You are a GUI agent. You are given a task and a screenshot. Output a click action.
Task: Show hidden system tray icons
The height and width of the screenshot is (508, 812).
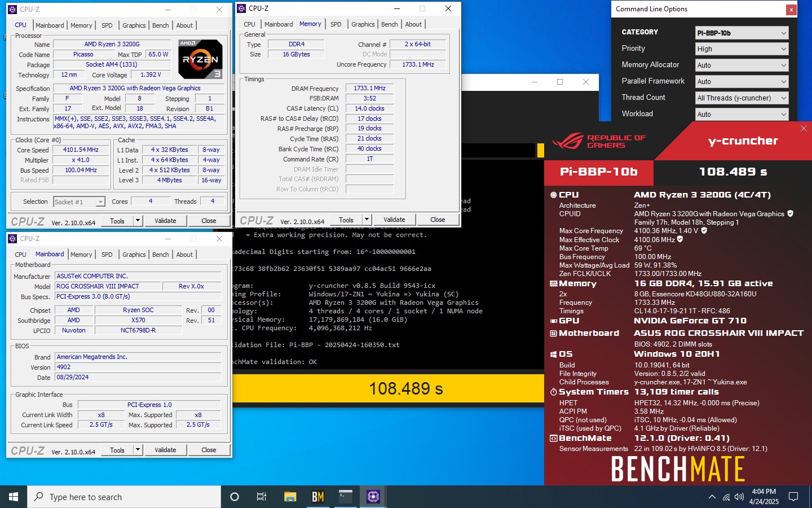click(x=712, y=497)
